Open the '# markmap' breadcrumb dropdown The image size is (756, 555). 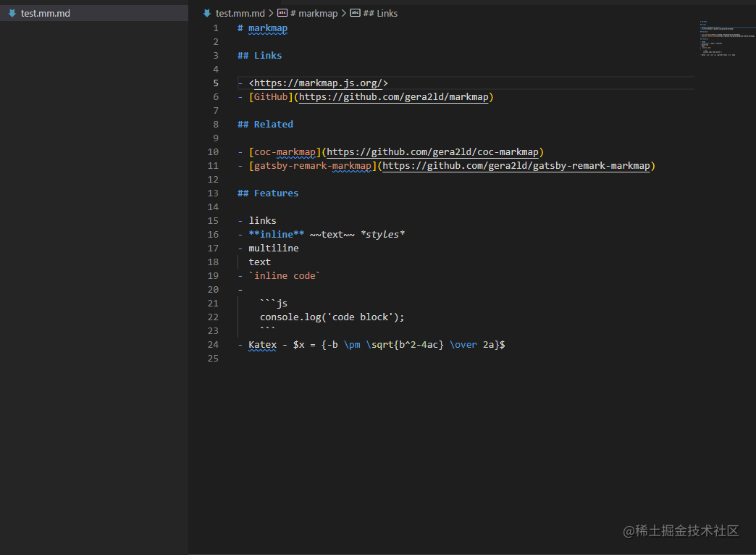313,13
